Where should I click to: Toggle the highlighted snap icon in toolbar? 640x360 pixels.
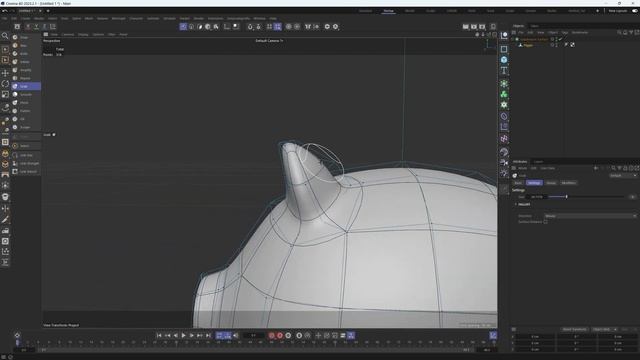(278, 27)
